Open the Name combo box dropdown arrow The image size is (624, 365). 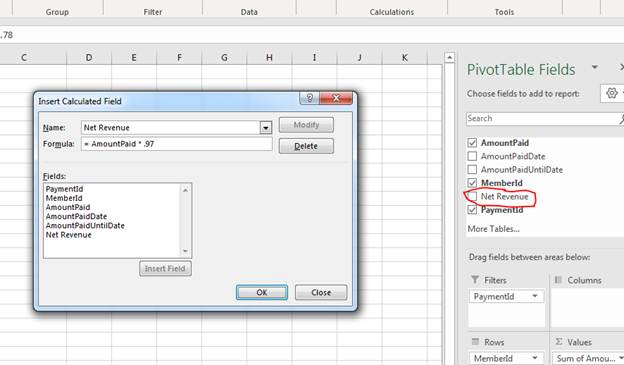[265, 128]
